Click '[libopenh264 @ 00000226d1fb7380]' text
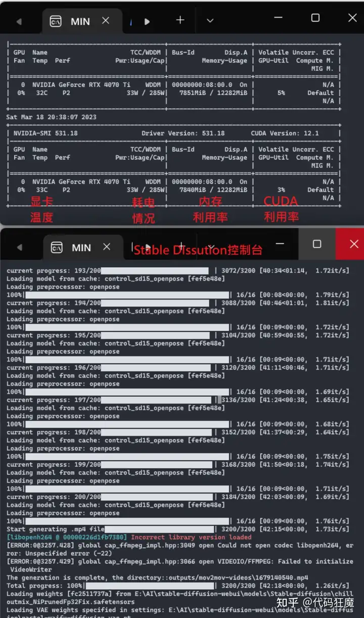364x618 pixels. pyautogui.click(x=67, y=537)
